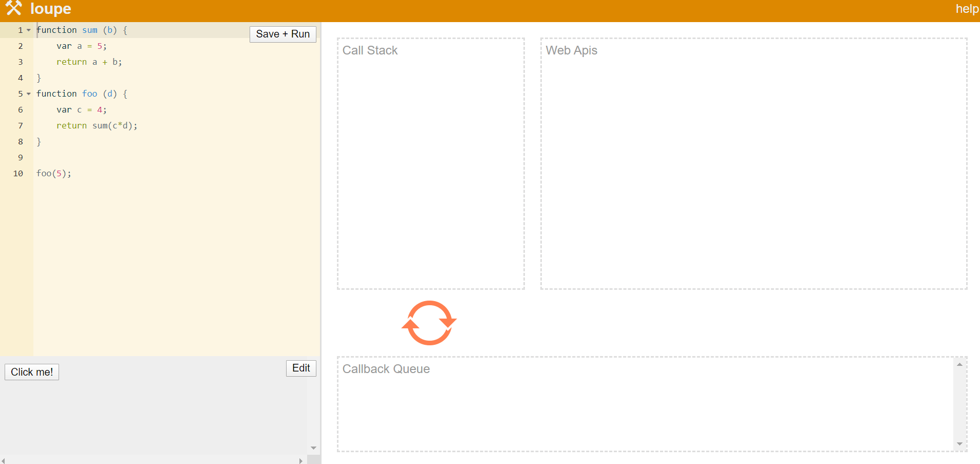
Task: Click the left arrow of horizontal scrollbar
Action: point(3,460)
